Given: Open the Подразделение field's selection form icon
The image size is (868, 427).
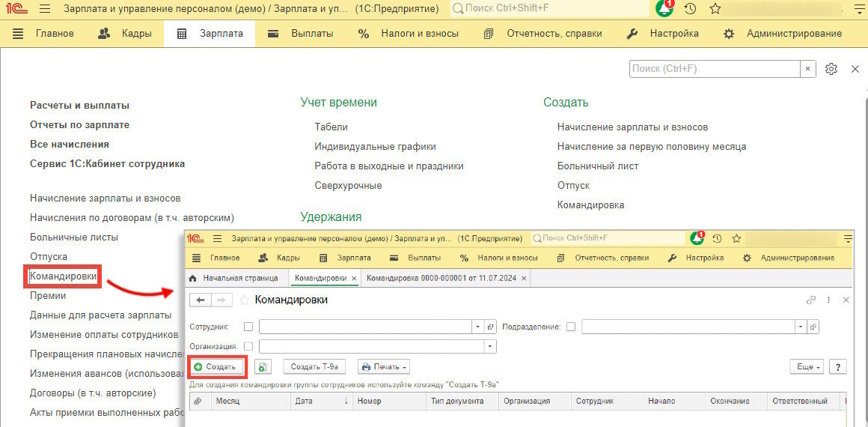Looking at the screenshot, I should (813, 327).
